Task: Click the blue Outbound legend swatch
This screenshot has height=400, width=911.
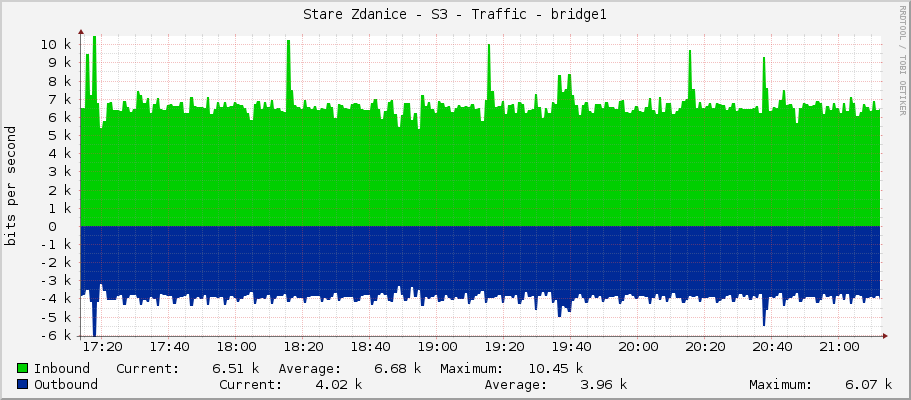Action: click(x=23, y=384)
